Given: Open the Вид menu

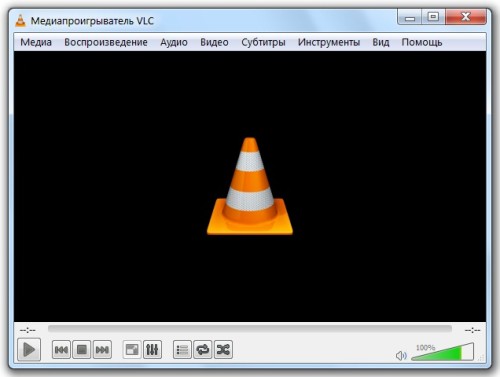Looking at the screenshot, I should [381, 42].
